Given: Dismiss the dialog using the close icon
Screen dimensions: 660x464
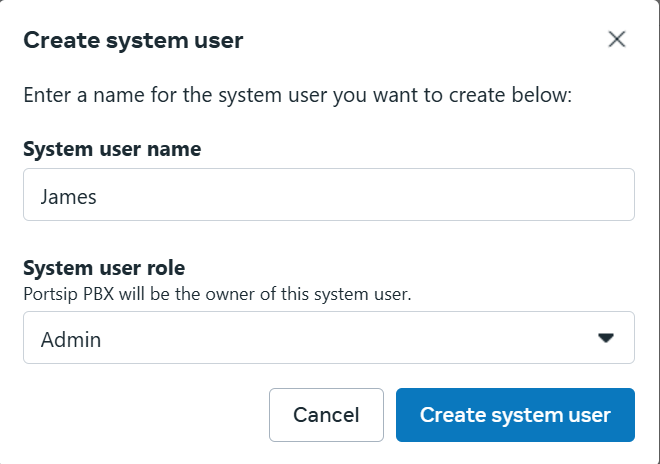Looking at the screenshot, I should pyautogui.click(x=617, y=40).
